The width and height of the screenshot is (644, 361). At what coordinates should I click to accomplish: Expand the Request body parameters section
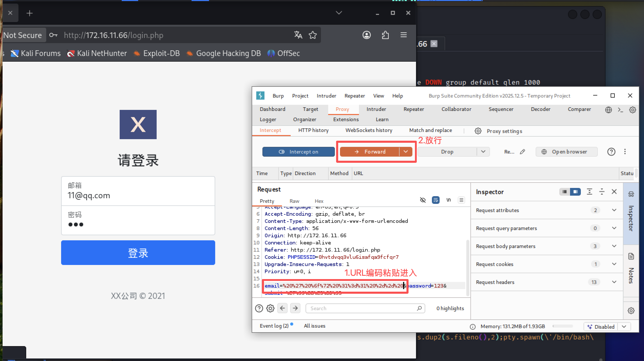coord(614,246)
